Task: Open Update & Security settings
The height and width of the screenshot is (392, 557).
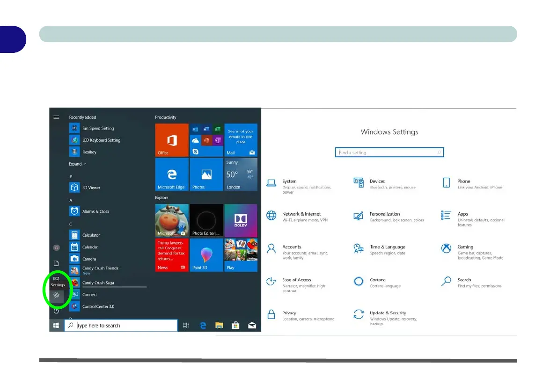Action: (385, 318)
